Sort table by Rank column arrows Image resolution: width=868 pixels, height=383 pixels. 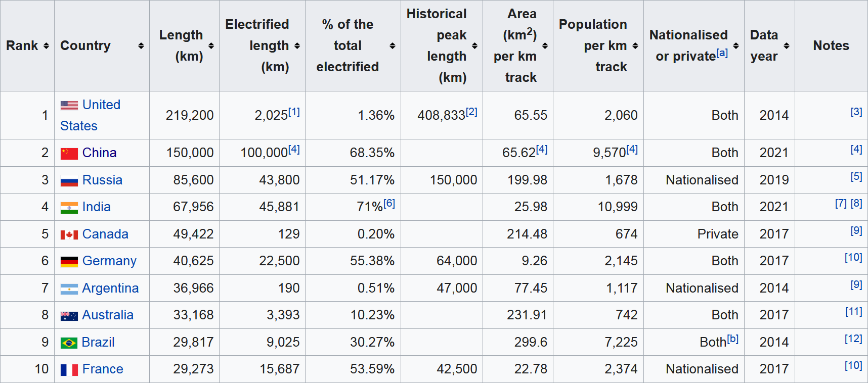[x=46, y=46]
